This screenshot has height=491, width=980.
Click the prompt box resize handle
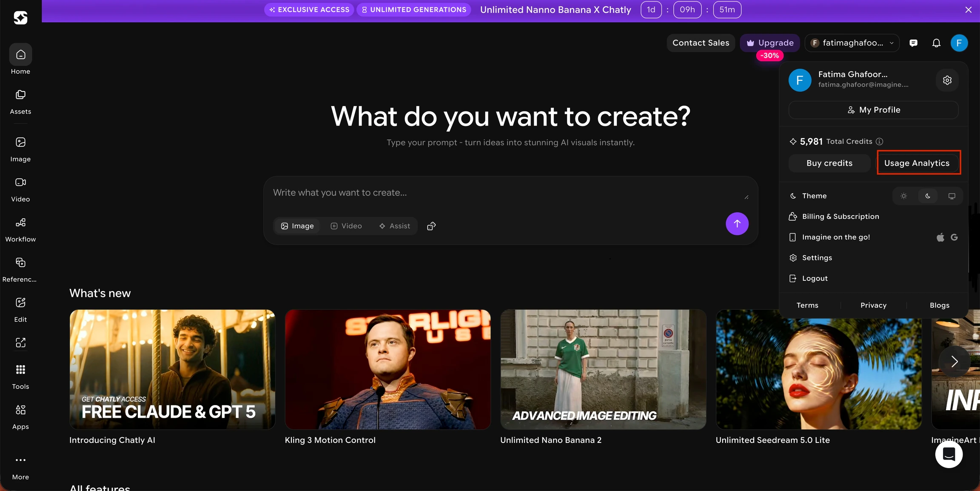[746, 197]
